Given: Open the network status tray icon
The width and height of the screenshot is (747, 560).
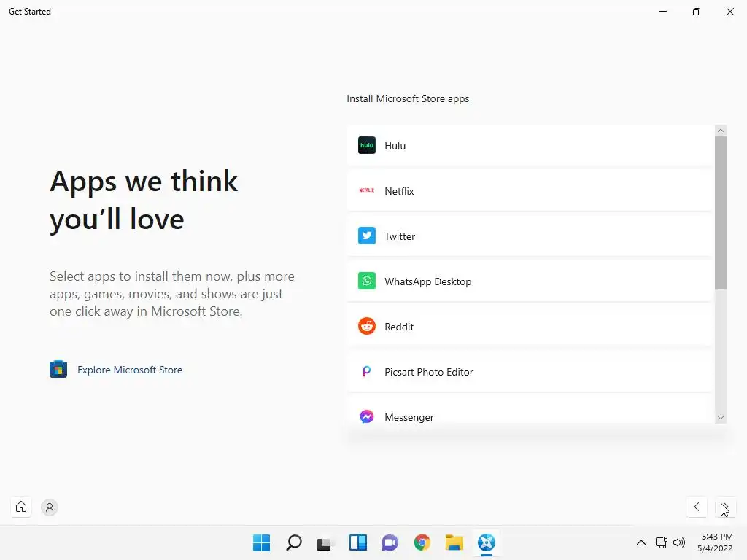Looking at the screenshot, I should point(661,542).
